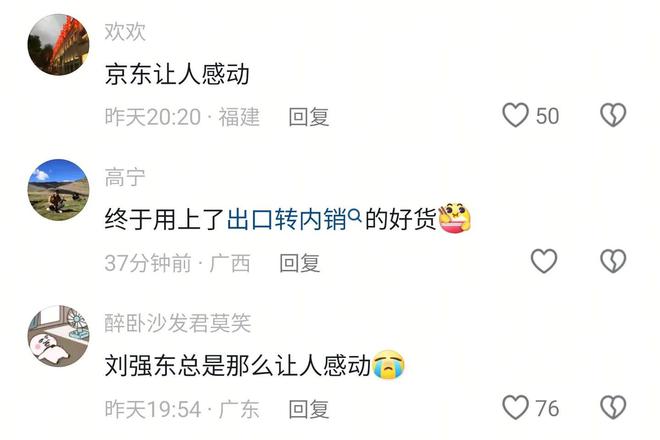This screenshot has width=660, height=440.
Task: Open 高宁's landscape avatar
Action: coord(58,190)
